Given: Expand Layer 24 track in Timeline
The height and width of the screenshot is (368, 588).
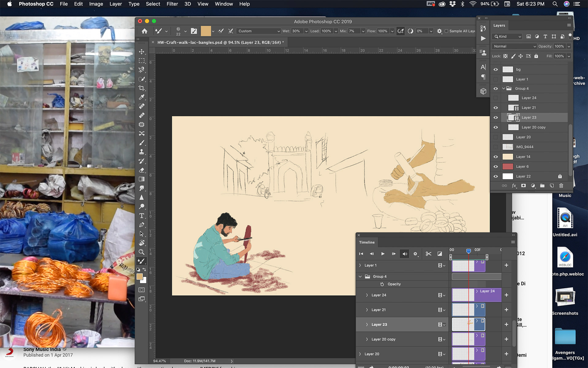Looking at the screenshot, I should [x=367, y=295].
